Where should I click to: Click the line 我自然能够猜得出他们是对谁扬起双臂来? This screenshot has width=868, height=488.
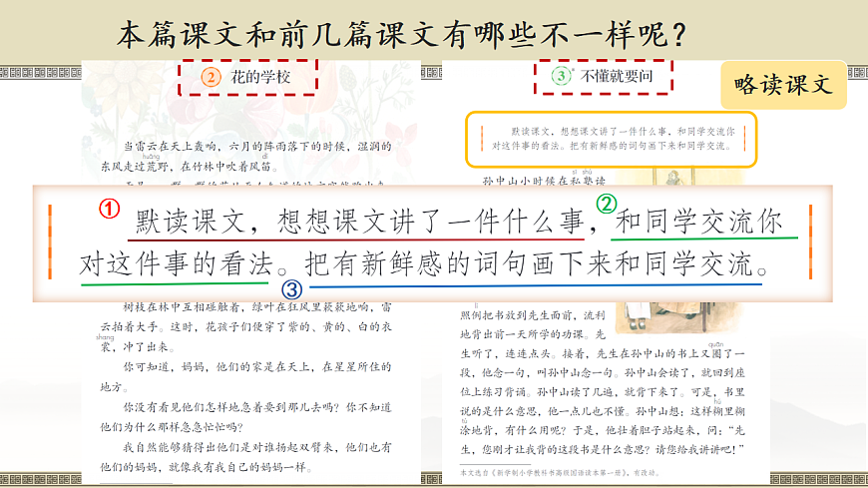[256, 447]
